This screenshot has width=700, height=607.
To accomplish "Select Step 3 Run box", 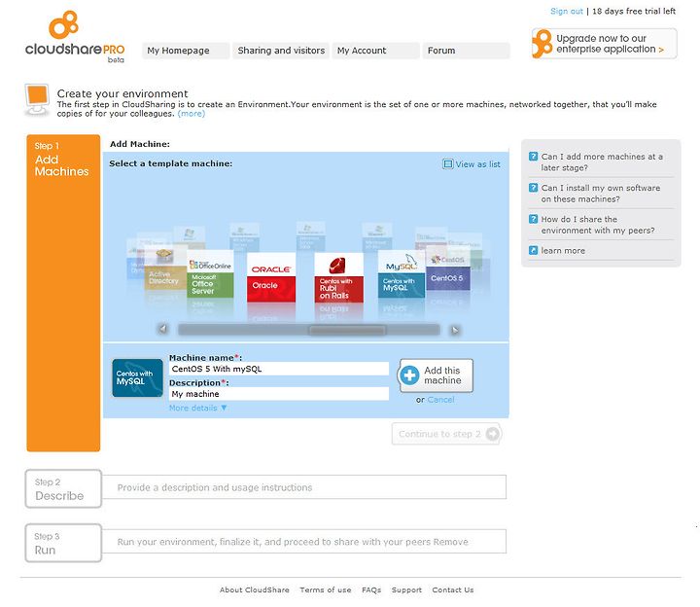I will point(63,543).
